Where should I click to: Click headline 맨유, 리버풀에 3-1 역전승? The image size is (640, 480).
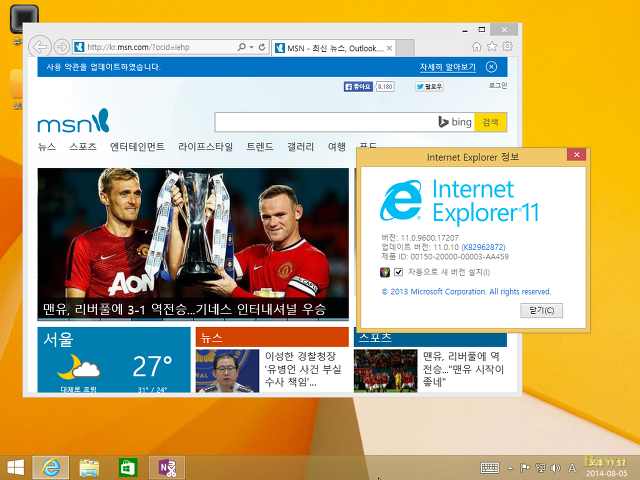pos(184,309)
